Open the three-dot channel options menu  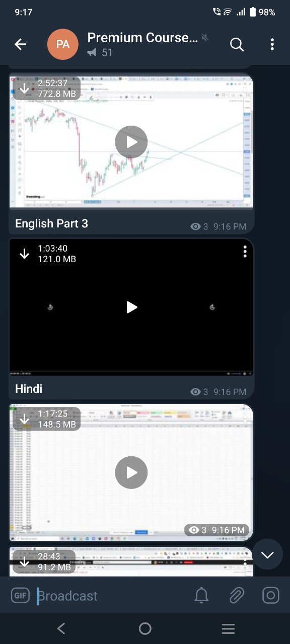[272, 44]
